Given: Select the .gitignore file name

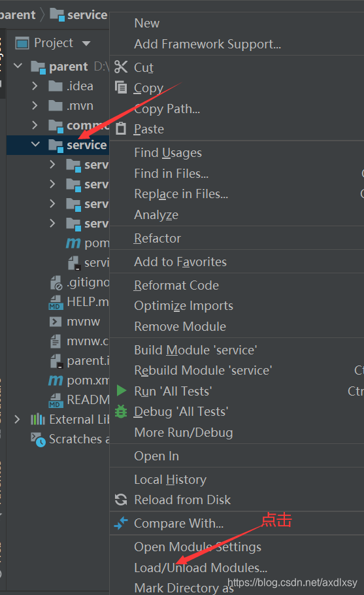Looking at the screenshot, I should (88, 282).
